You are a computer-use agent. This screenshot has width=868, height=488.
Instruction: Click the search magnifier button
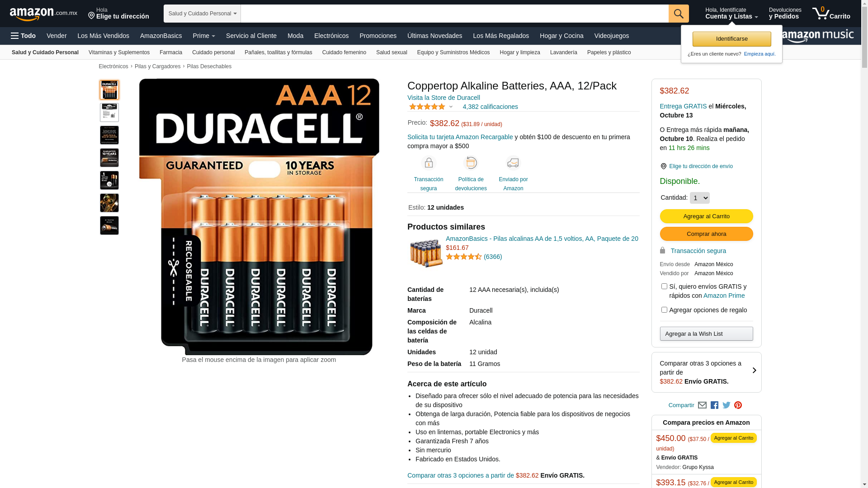[678, 14]
